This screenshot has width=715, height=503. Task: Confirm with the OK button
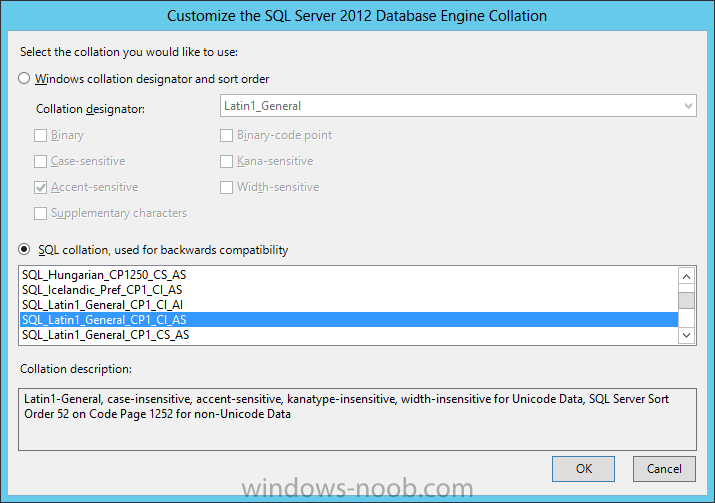point(583,469)
